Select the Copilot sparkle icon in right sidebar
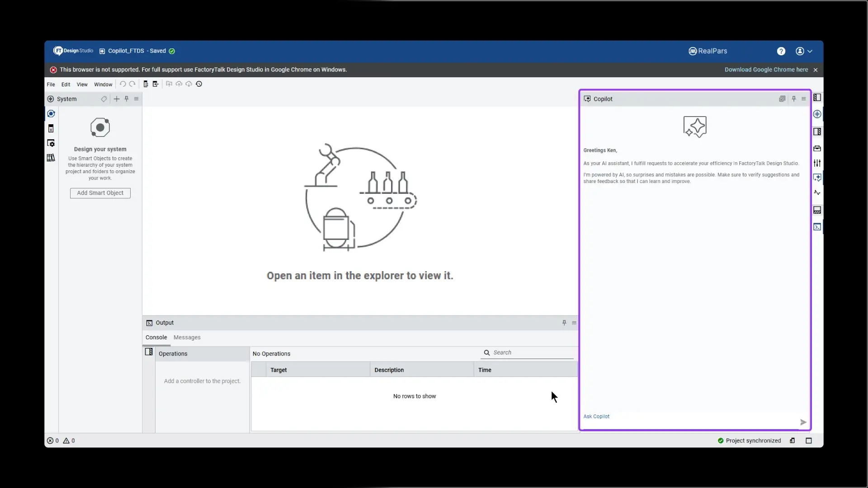Viewport: 868px width, 488px height. (x=817, y=178)
